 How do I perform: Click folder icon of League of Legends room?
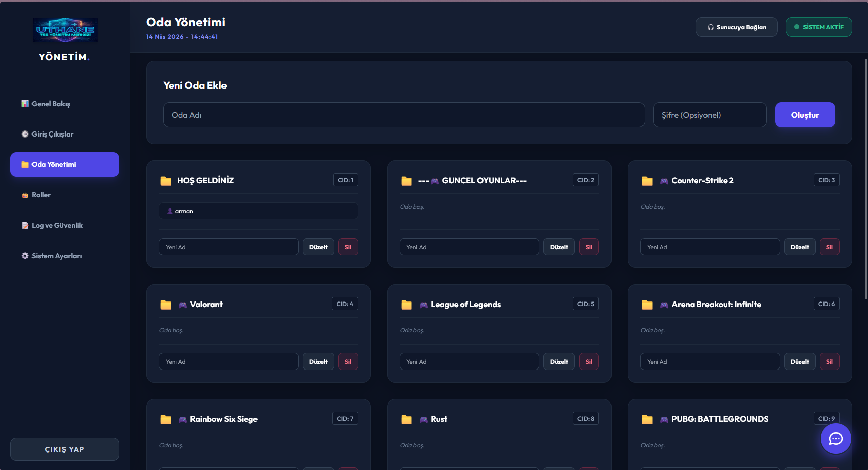[x=407, y=305]
